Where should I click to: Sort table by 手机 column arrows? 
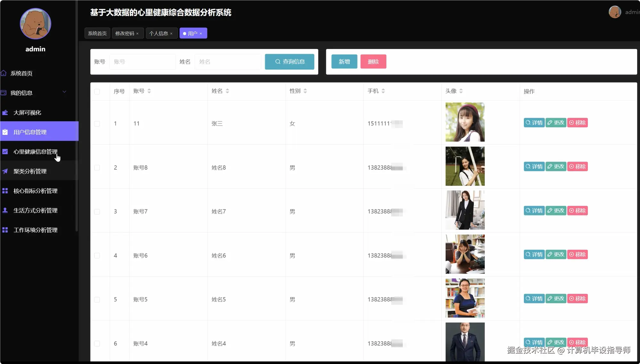[x=383, y=91]
